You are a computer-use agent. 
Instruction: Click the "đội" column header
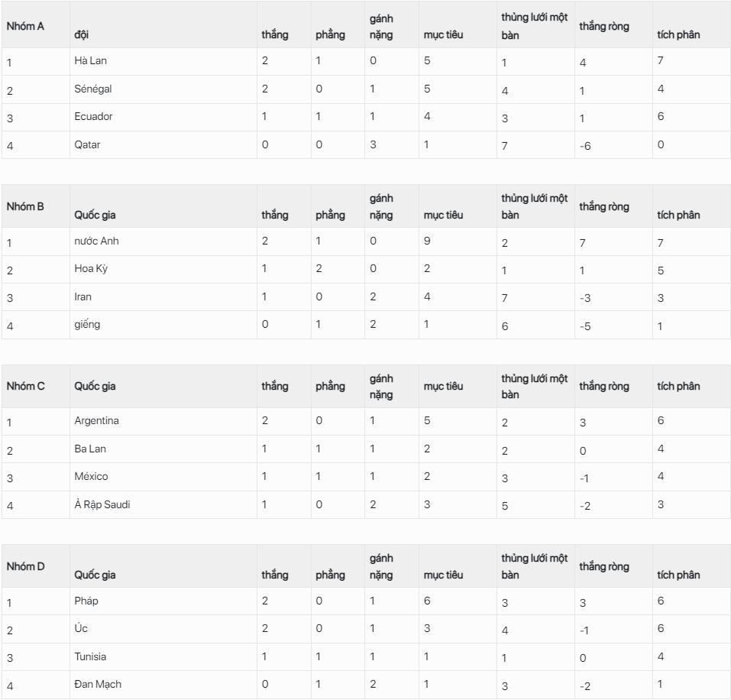(x=82, y=34)
